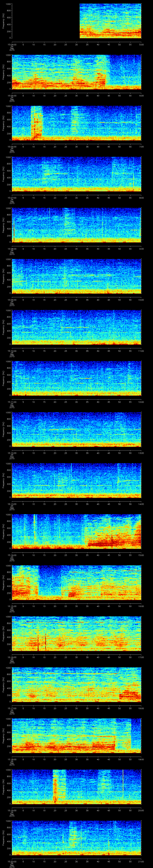Select the spectrogram panel starting at 15:12:00
Screen dimensions: 153x868
click(x=77, y=429)
